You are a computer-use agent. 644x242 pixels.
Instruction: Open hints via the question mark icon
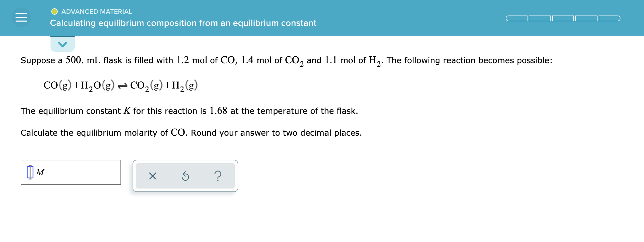pos(218,176)
